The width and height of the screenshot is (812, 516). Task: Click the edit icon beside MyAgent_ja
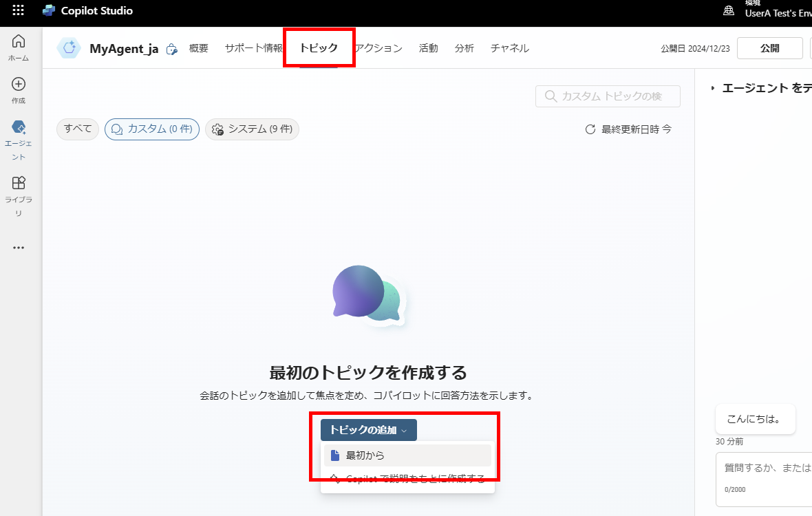[x=172, y=49]
